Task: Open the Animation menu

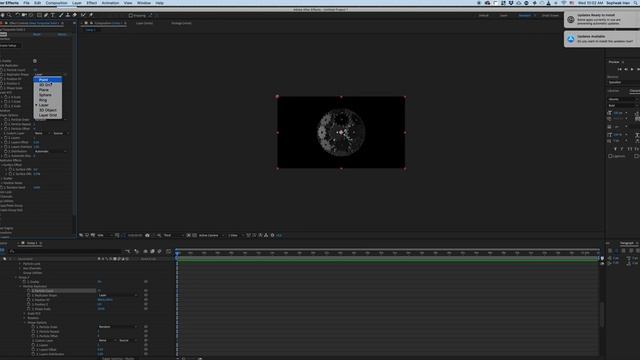Action: pos(110,3)
